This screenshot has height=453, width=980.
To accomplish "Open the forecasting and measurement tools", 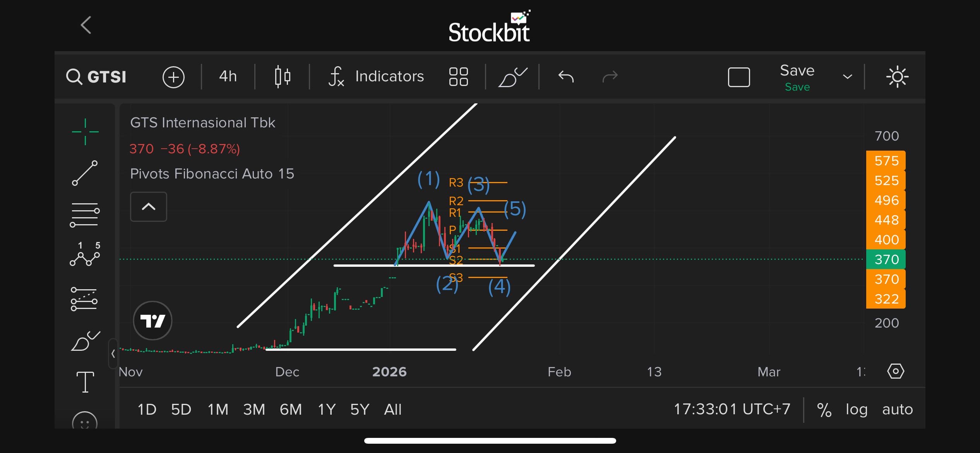I will click(84, 299).
